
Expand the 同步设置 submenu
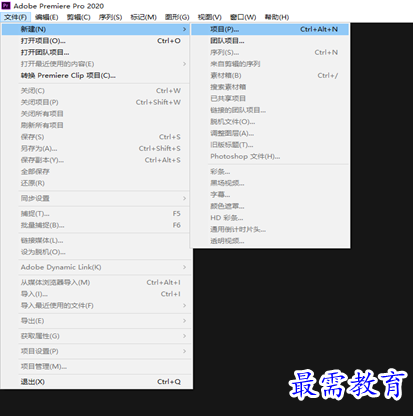pyautogui.click(x=96, y=198)
